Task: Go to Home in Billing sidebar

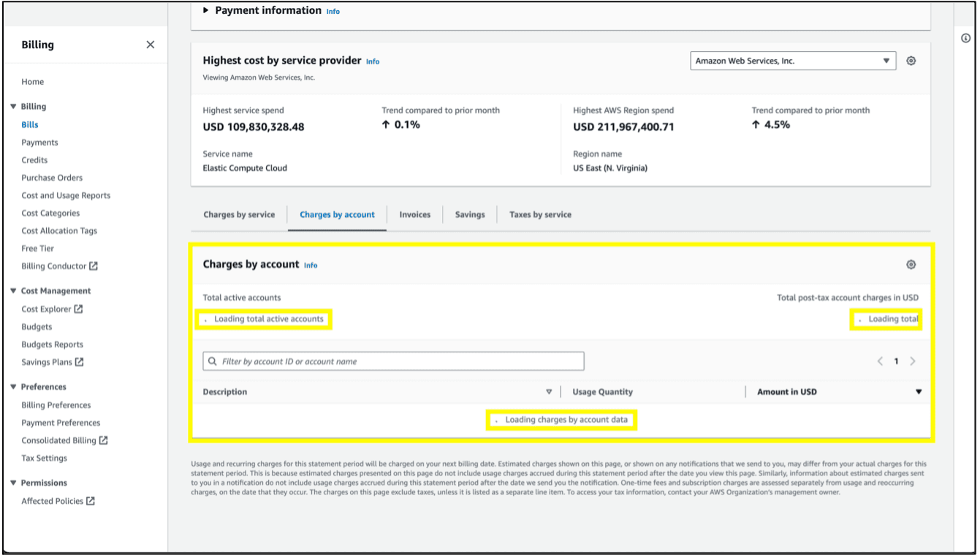Action: (x=33, y=82)
